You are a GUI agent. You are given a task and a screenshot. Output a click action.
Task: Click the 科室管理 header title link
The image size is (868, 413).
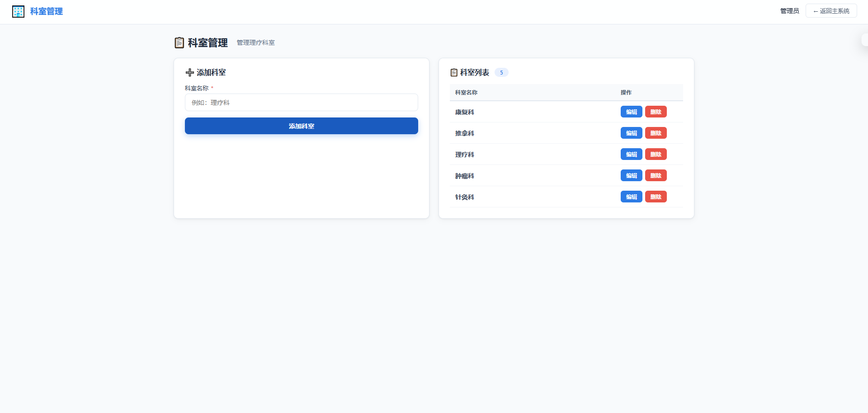47,11
